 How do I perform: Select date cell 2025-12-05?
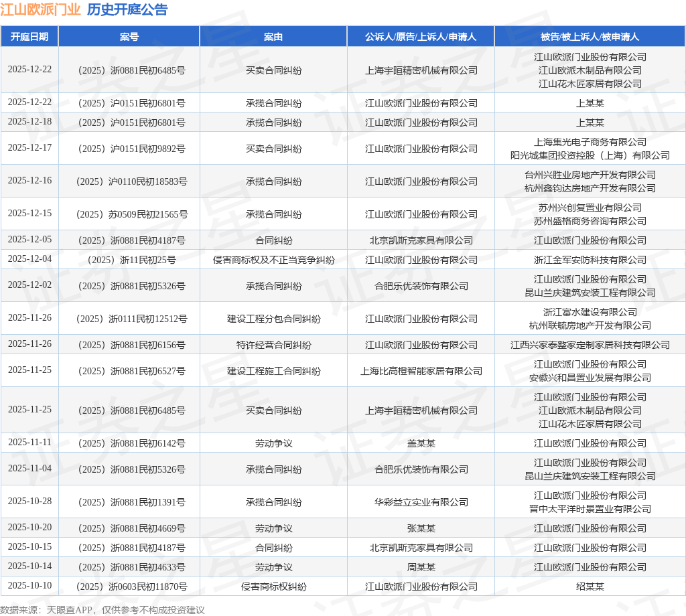29,240
